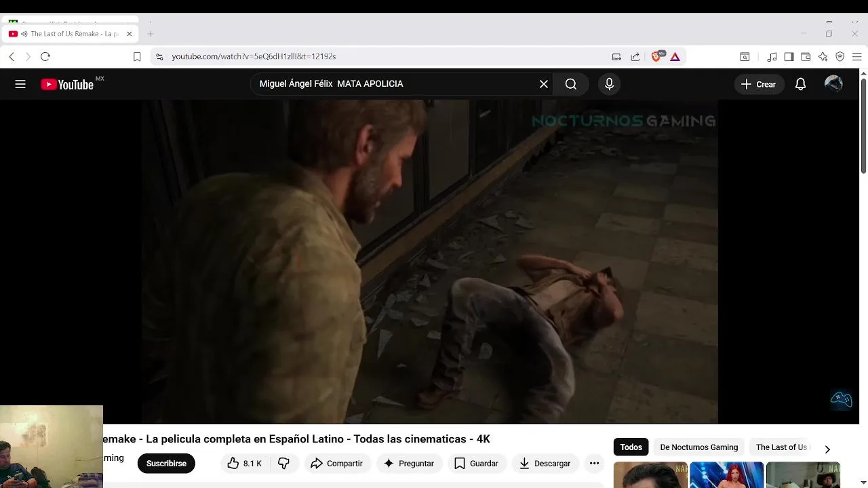Go back with the browser back arrow
Viewport: 868px width, 488px height.
[12, 57]
